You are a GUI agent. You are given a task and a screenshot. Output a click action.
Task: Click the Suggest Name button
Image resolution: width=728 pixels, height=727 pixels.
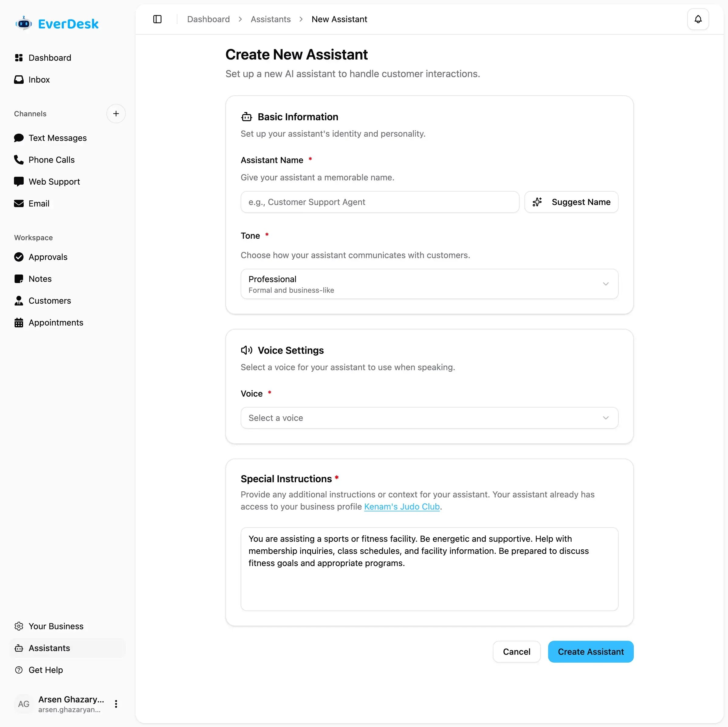(x=571, y=202)
